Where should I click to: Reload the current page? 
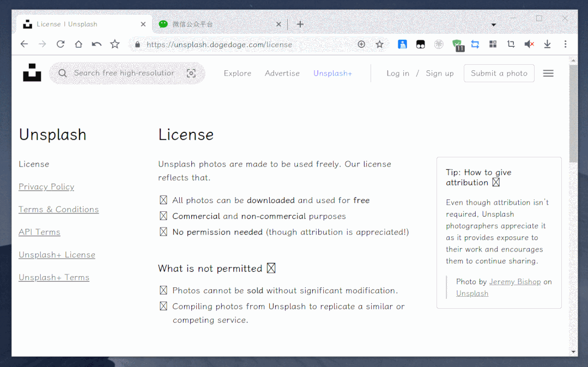60,44
